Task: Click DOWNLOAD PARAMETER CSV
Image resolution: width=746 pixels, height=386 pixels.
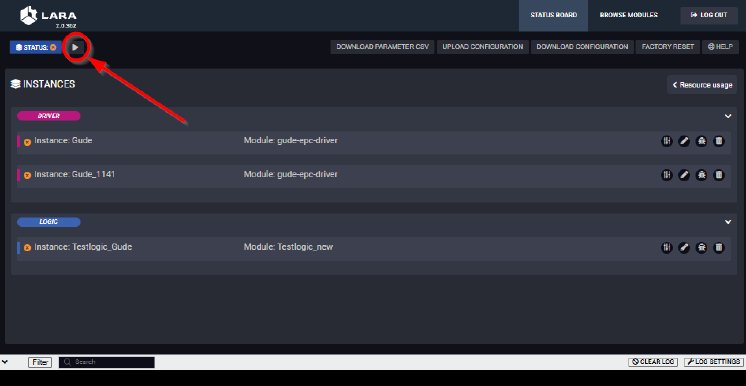Action: (383, 47)
